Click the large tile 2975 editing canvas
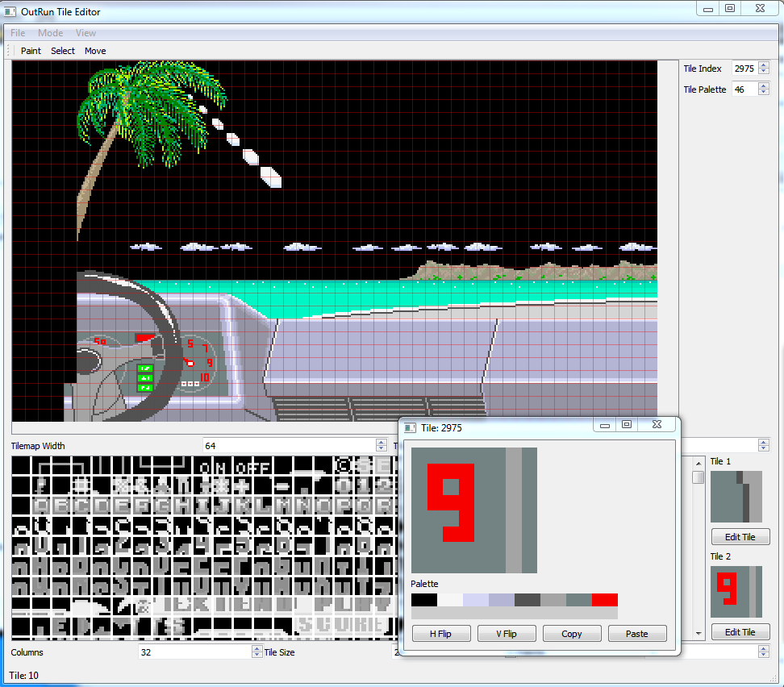Image resolution: width=784 pixels, height=687 pixels. point(474,510)
